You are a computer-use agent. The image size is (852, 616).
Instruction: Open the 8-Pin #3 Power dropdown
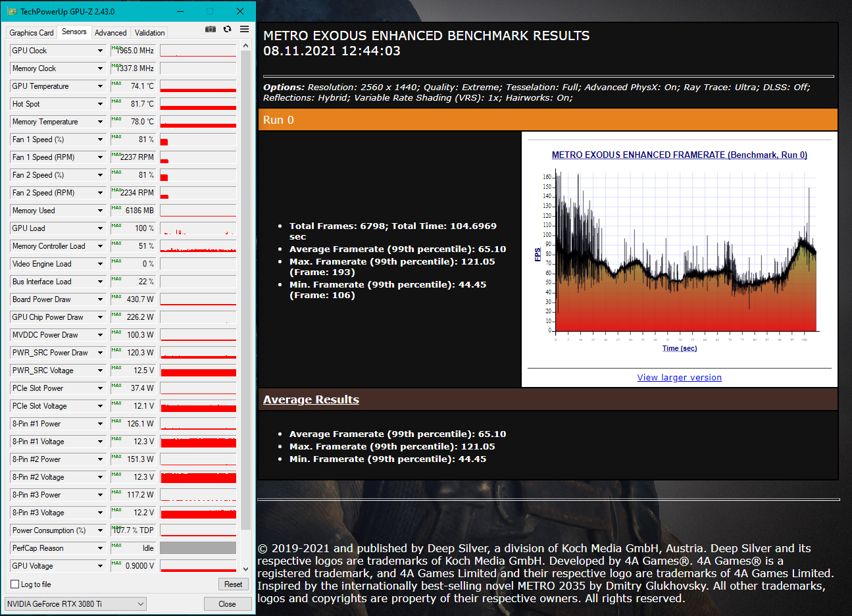pyautogui.click(x=100, y=495)
